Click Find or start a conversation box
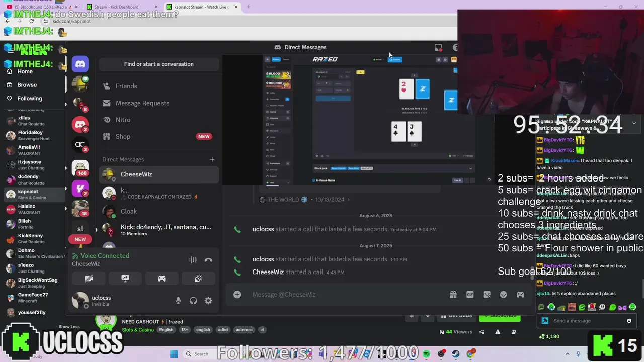The height and width of the screenshot is (362, 644). click(x=158, y=64)
